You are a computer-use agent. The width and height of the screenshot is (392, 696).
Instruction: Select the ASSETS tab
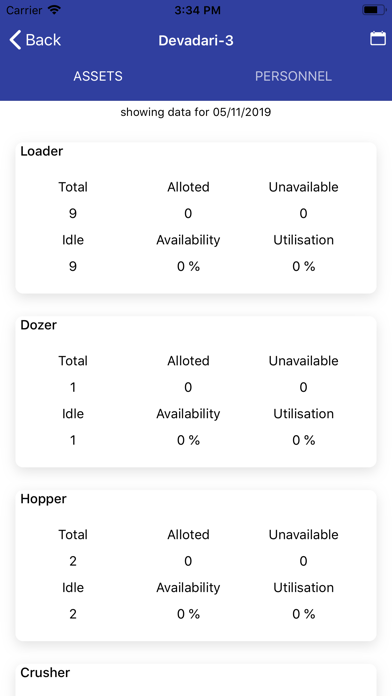[98, 76]
